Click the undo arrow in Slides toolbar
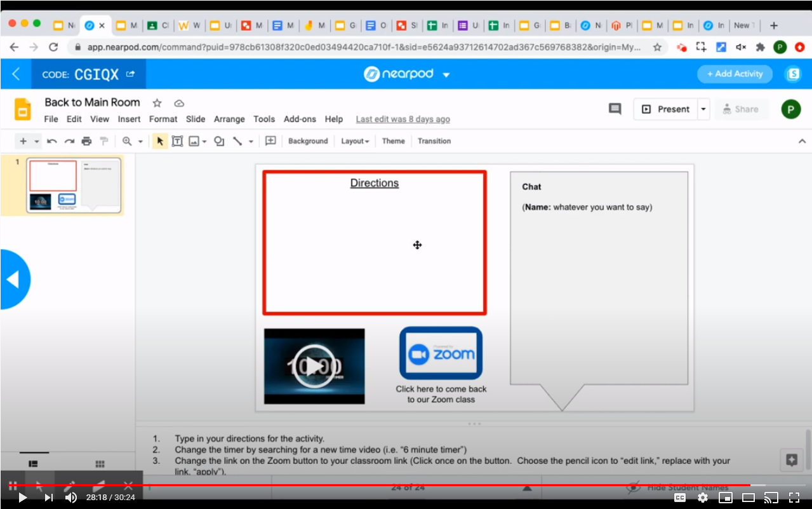812x509 pixels. 52,141
